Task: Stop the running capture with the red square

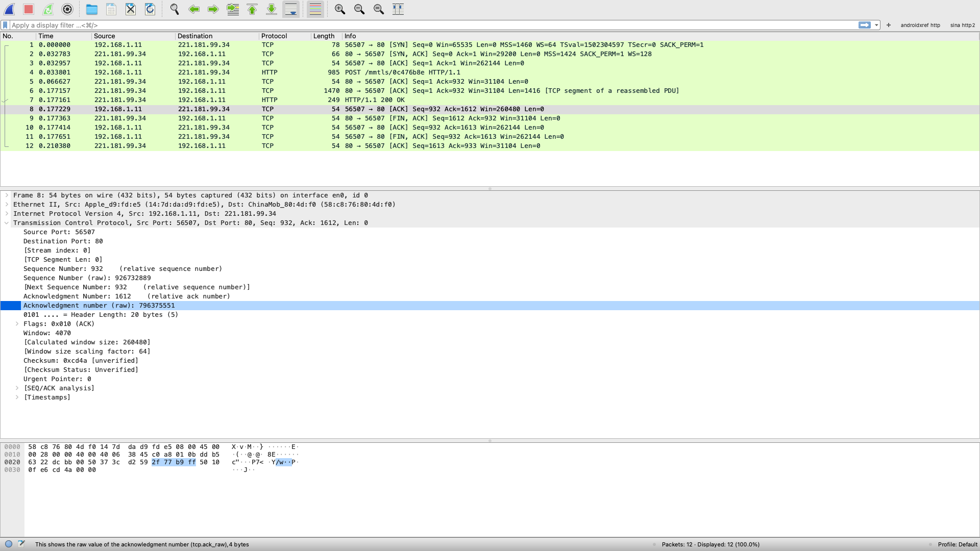Action: click(x=29, y=9)
